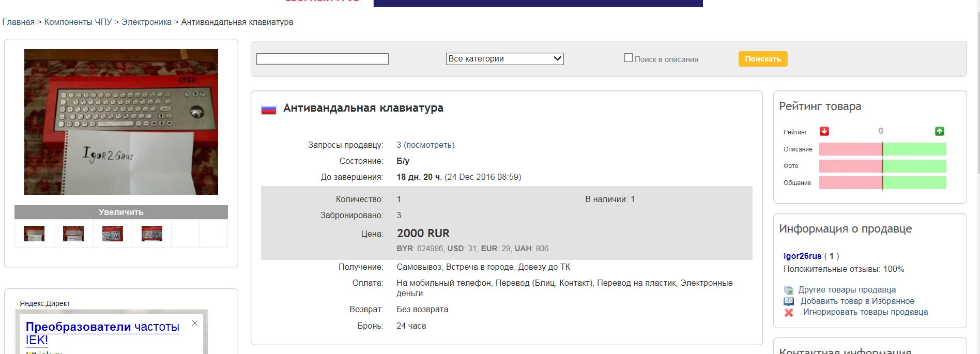
Task: Click the price text 2000 RUR
Action: pos(423,234)
